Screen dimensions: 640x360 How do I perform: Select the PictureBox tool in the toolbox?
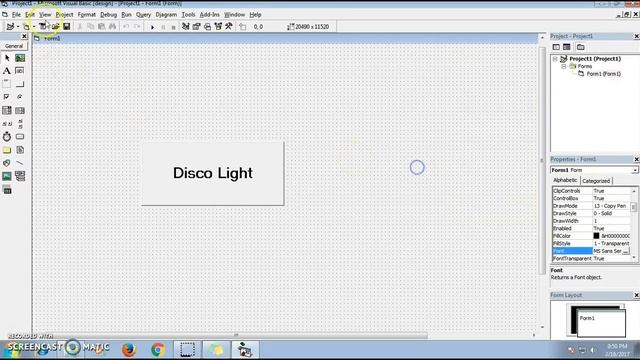20,58
